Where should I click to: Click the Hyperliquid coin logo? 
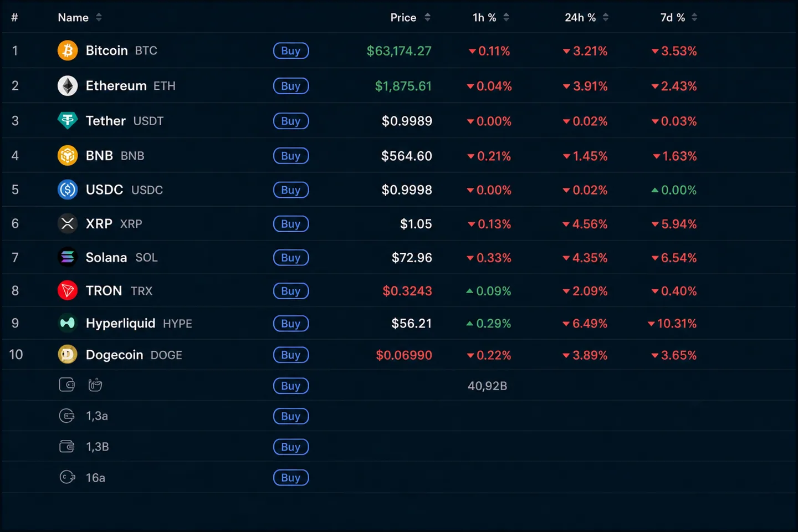tap(68, 323)
